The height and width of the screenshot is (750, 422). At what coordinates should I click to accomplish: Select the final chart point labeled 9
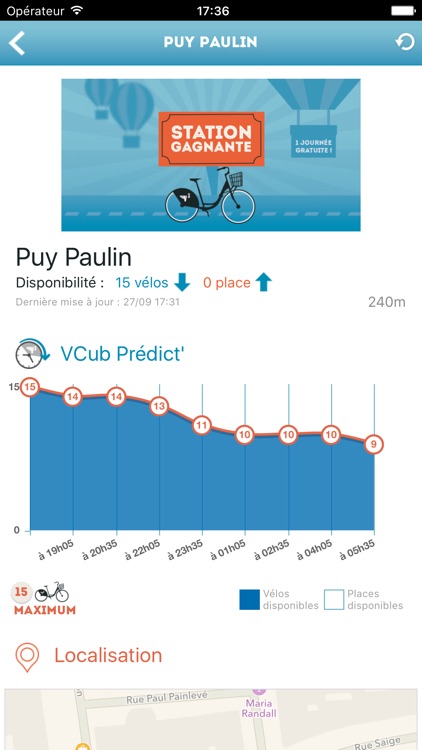click(374, 445)
